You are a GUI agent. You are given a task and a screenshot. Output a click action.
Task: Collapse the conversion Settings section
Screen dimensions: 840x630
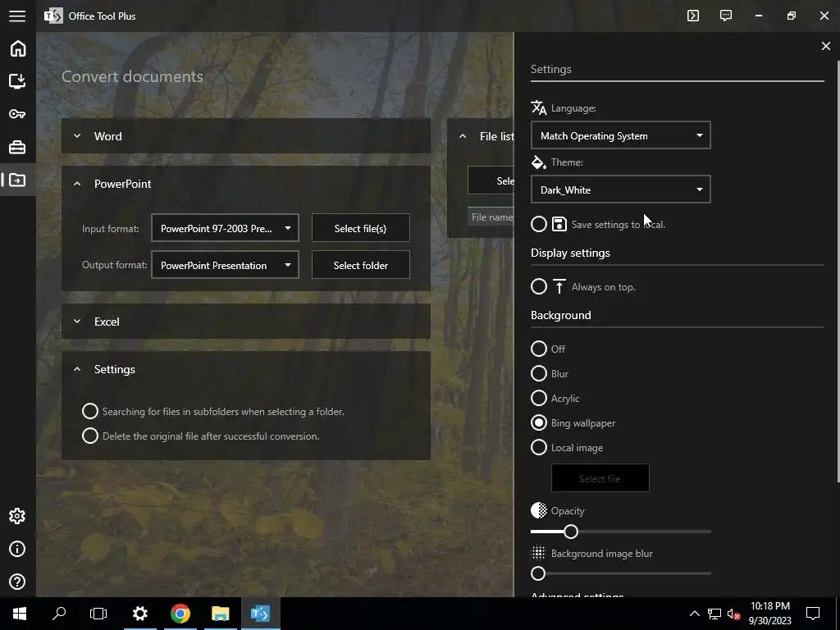[77, 369]
